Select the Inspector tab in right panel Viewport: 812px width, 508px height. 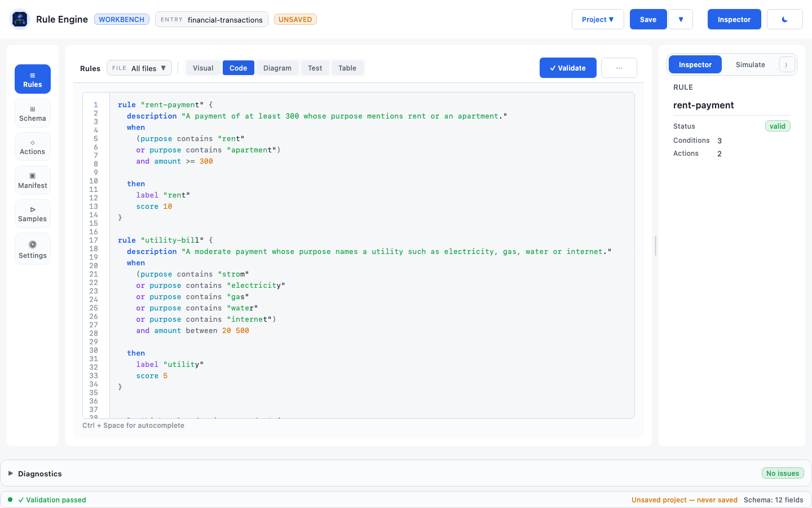click(695, 64)
